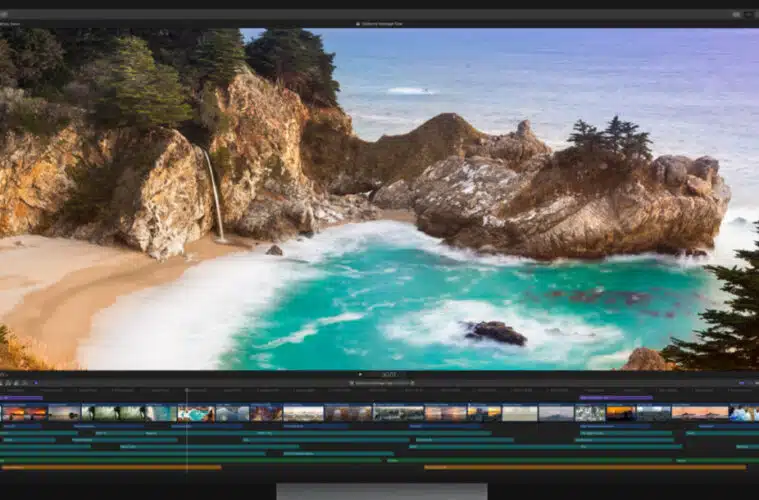The width and height of the screenshot is (759, 500).
Task: Select the turquoise cove clip in the timeline
Action: [195, 412]
